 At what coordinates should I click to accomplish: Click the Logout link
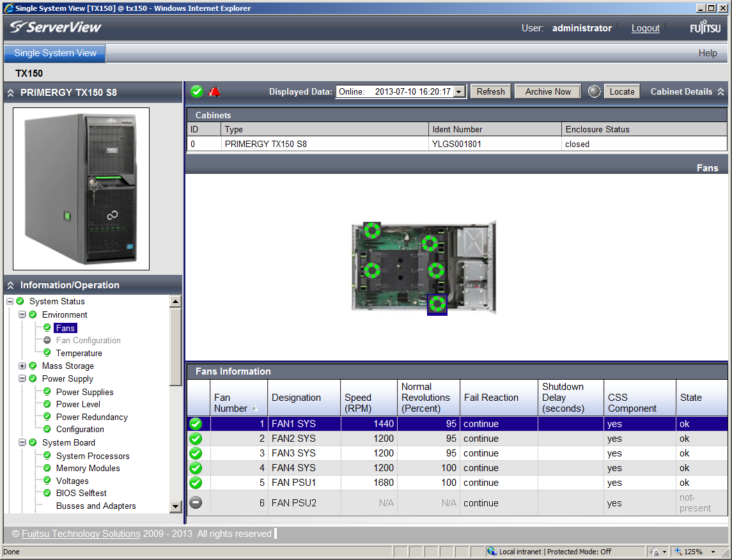coord(645,28)
